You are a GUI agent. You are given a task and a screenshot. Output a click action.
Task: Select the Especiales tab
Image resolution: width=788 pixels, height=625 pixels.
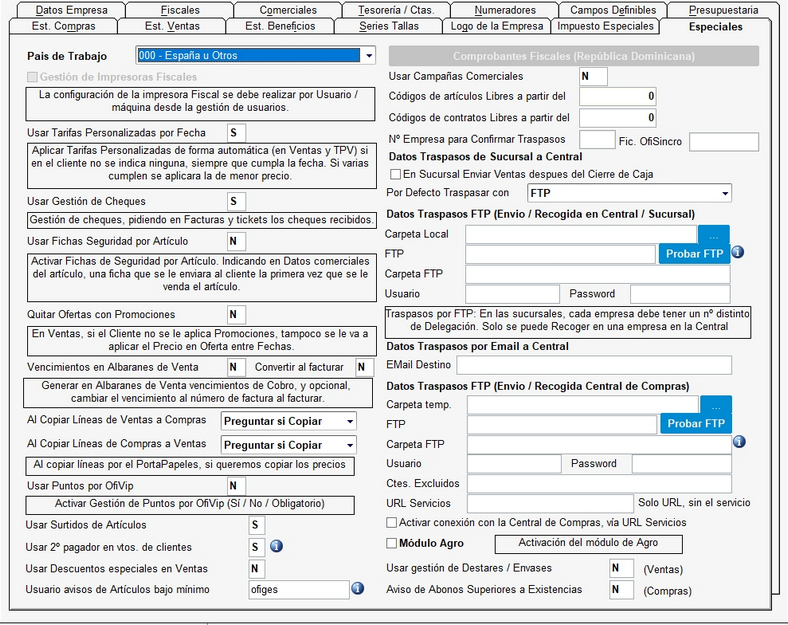tap(716, 27)
